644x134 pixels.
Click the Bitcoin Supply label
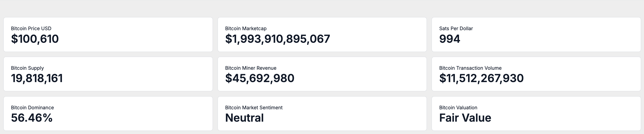point(27,68)
